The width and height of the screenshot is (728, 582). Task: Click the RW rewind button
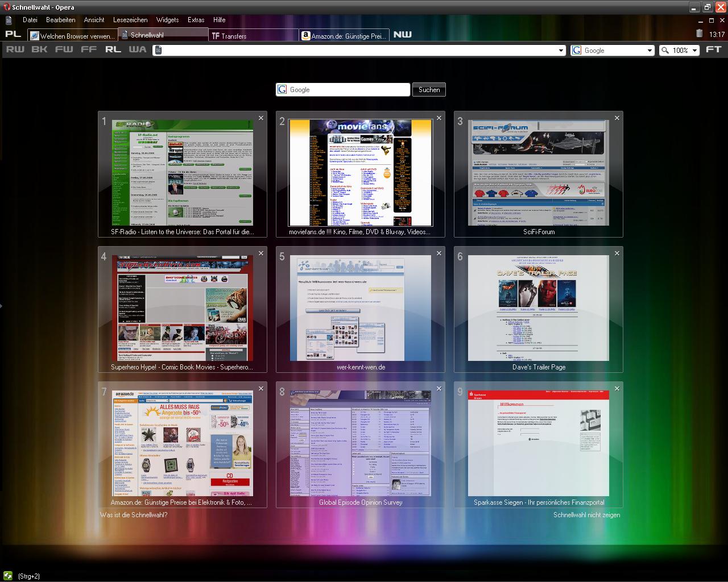coord(15,49)
